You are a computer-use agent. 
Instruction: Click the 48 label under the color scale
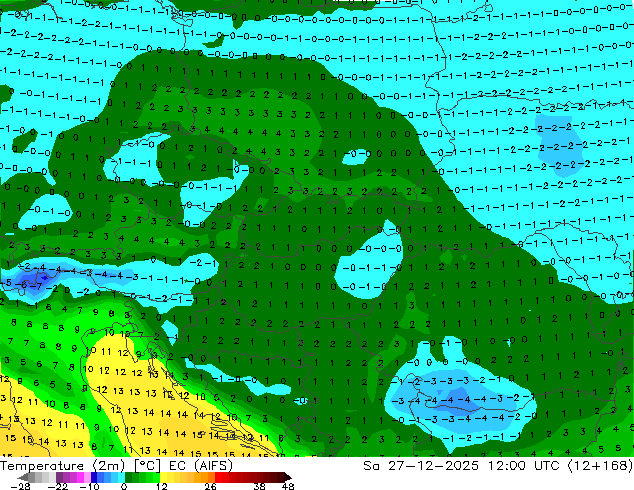[x=288, y=486]
